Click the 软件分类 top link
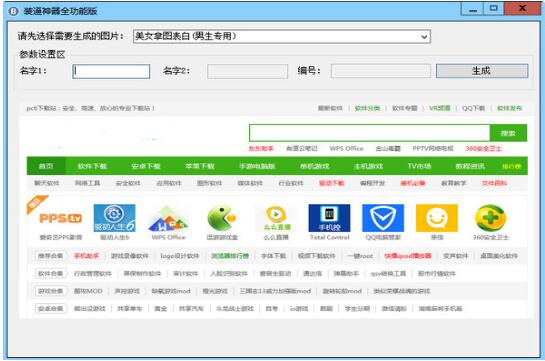The height and width of the screenshot is (361, 545). pyautogui.click(x=367, y=108)
